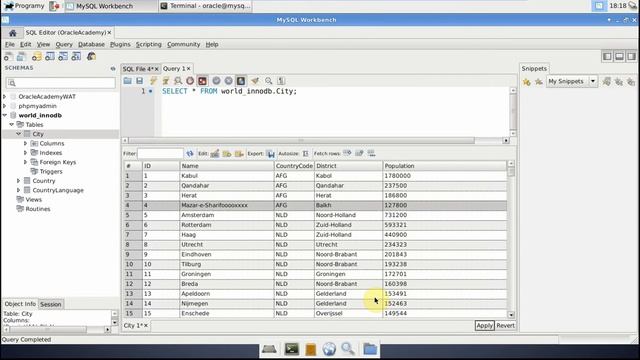Image resolution: width=640 pixels, height=360 pixels.
Task: Execute statement under cursor with lightning-cursor icon
Action: (165, 81)
